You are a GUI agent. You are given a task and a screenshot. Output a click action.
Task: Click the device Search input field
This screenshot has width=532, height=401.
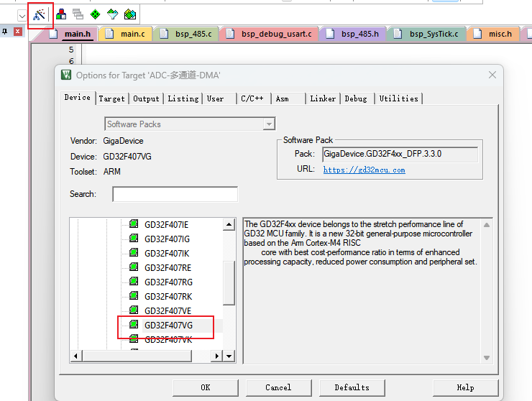pos(175,194)
